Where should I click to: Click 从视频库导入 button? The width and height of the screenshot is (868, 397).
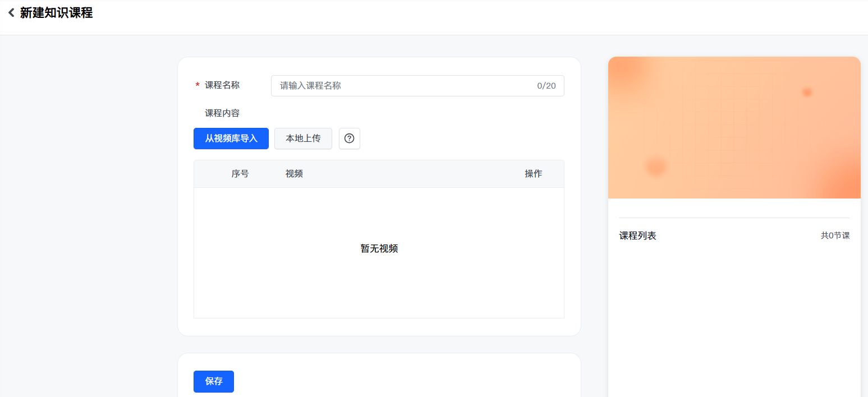(231, 139)
